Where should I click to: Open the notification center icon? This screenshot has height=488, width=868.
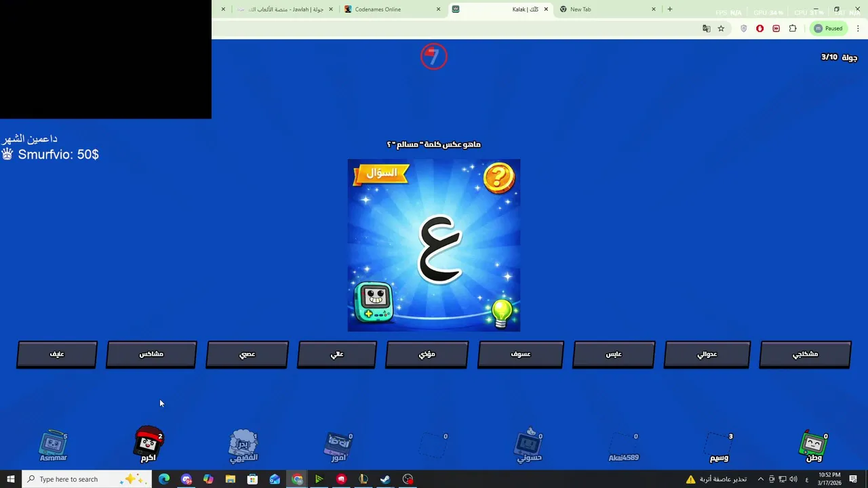click(x=854, y=479)
